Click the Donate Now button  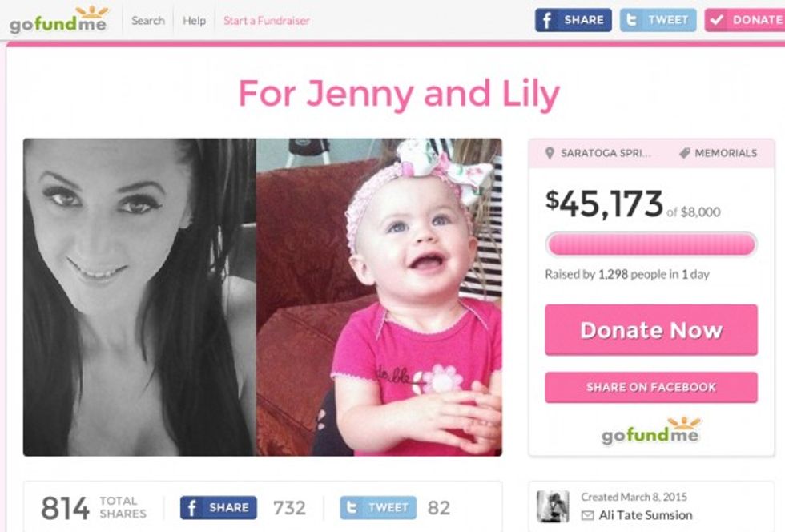650,330
